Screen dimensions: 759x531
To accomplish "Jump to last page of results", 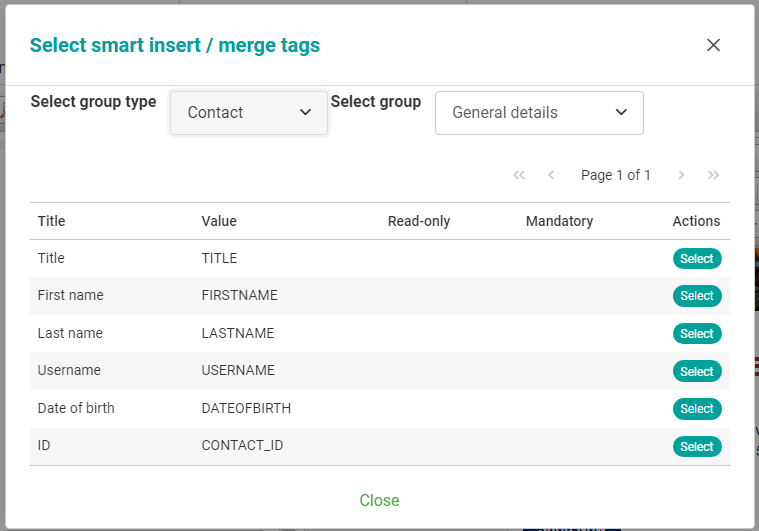I will (713, 175).
